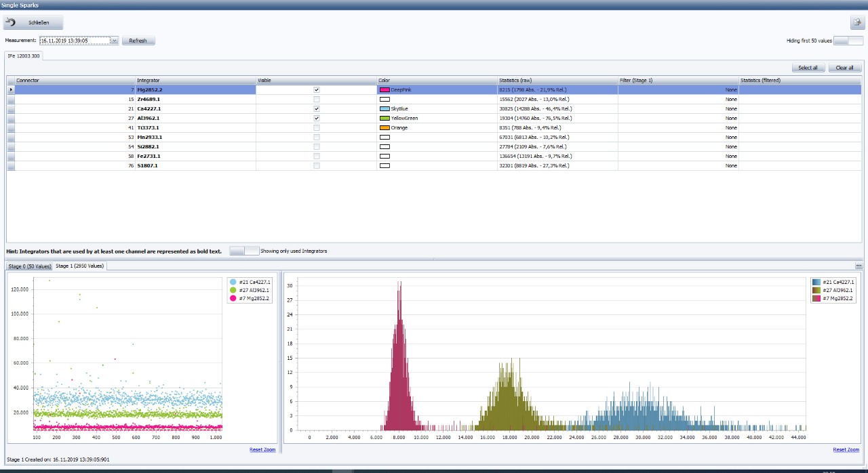Open the IFe 12003 300 tab
The height and width of the screenshot is (473, 868).
click(x=23, y=58)
